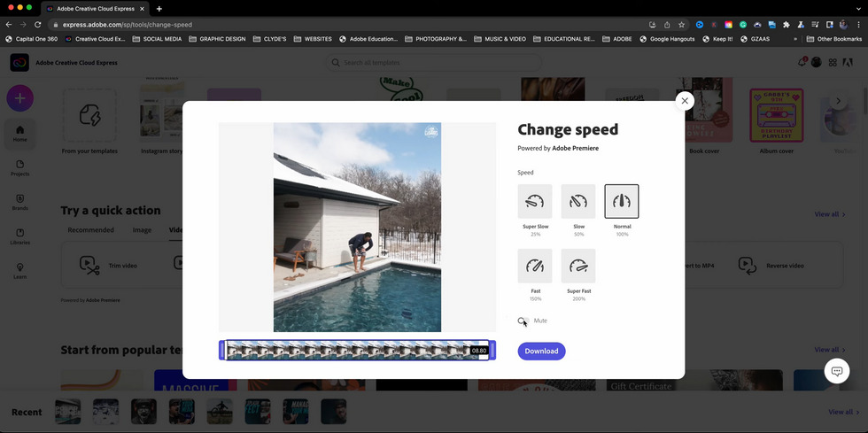Select the Super Slow 25% speed option
Image resolution: width=868 pixels, height=433 pixels.
pyautogui.click(x=535, y=202)
